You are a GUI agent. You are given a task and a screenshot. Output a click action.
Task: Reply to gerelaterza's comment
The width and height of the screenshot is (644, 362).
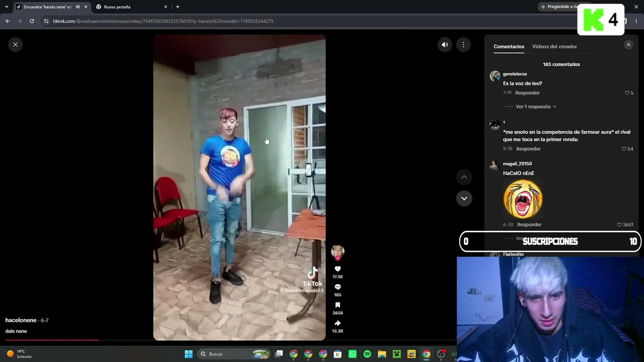(x=527, y=93)
